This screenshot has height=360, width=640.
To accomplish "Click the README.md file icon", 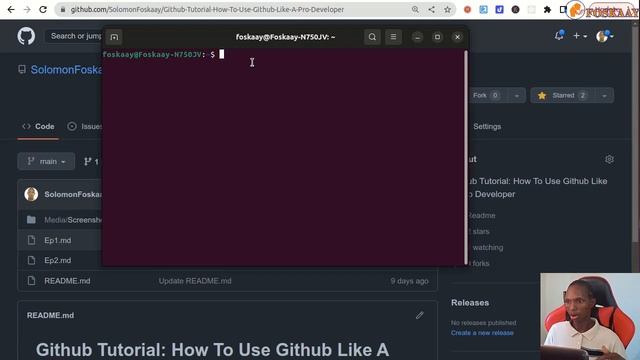I will 31,280.
